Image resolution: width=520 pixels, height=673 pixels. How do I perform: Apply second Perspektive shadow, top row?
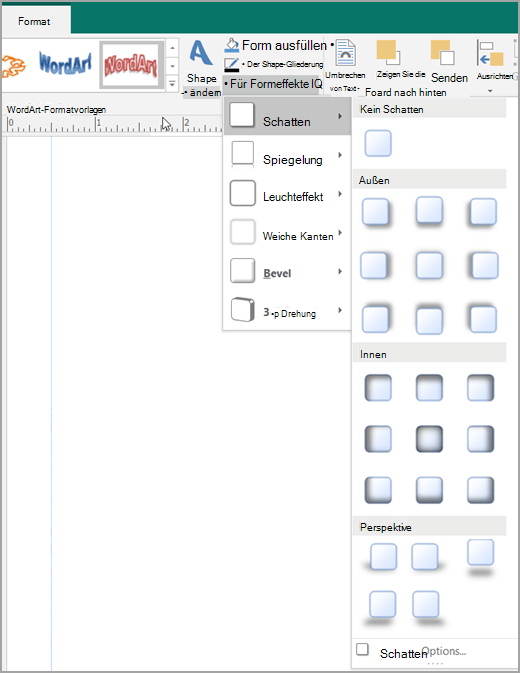[426, 557]
